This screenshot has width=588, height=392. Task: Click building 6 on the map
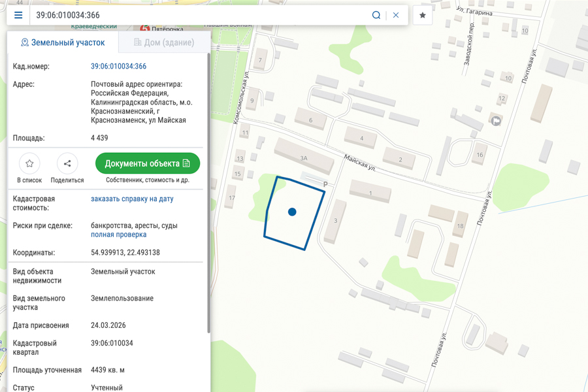point(310,120)
